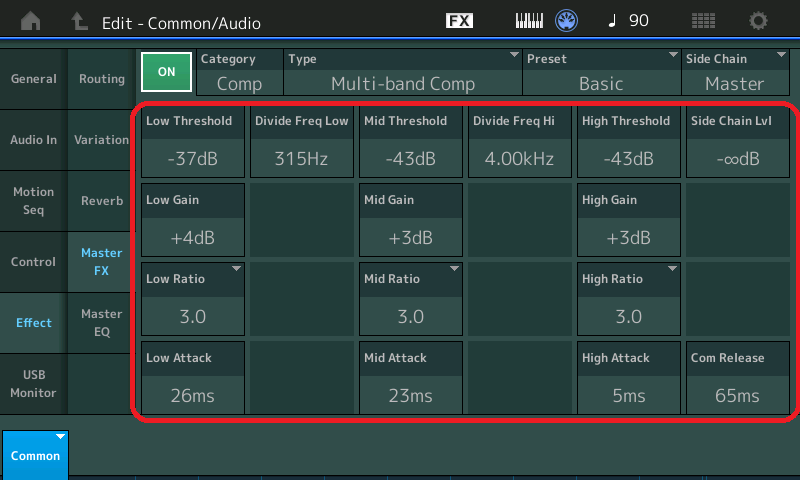Click the exit up-arrow icon
This screenshot has height=480, width=800.
(x=79, y=21)
